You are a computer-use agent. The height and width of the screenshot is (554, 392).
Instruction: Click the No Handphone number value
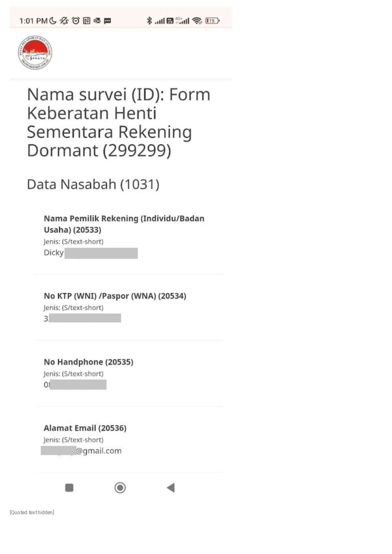point(75,385)
